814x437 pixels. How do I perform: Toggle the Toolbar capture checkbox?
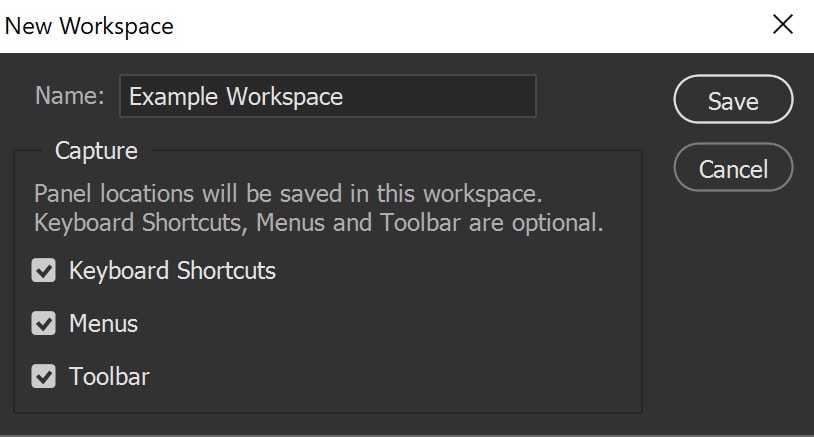[43, 376]
